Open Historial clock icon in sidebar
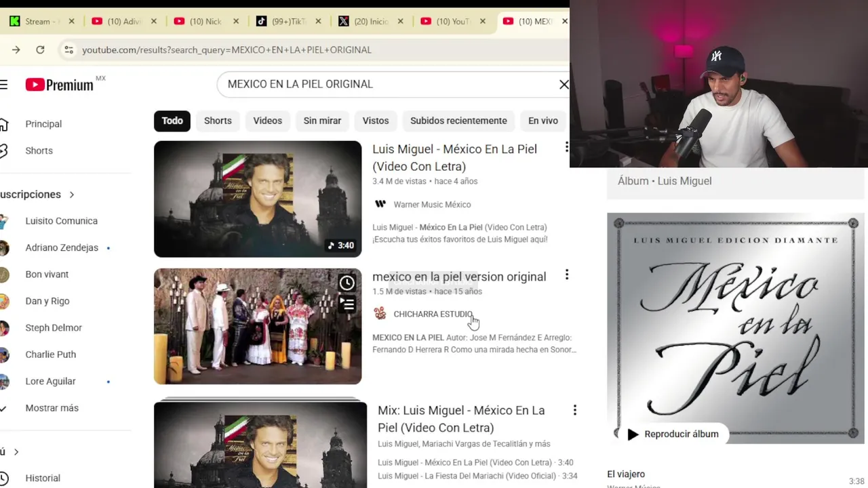Viewport: 868px width, 488px height. (x=3, y=478)
